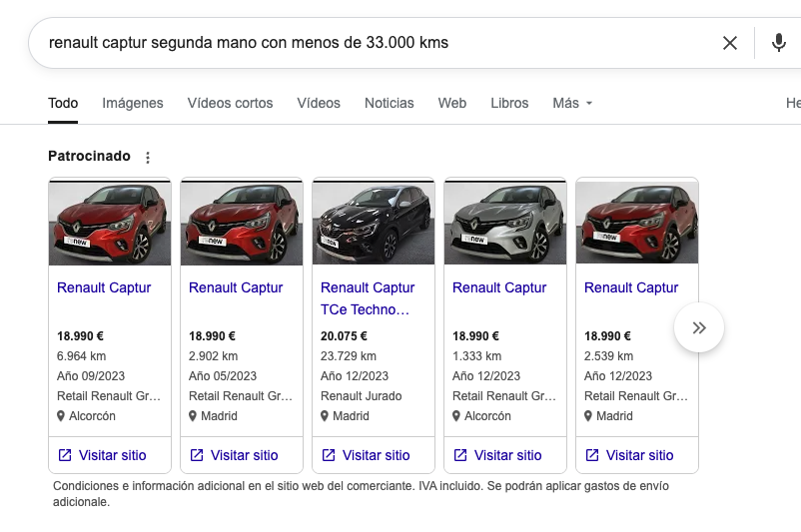Select the Noticias tab
This screenshot has width=801, height=532.
[x=389, y=103]
